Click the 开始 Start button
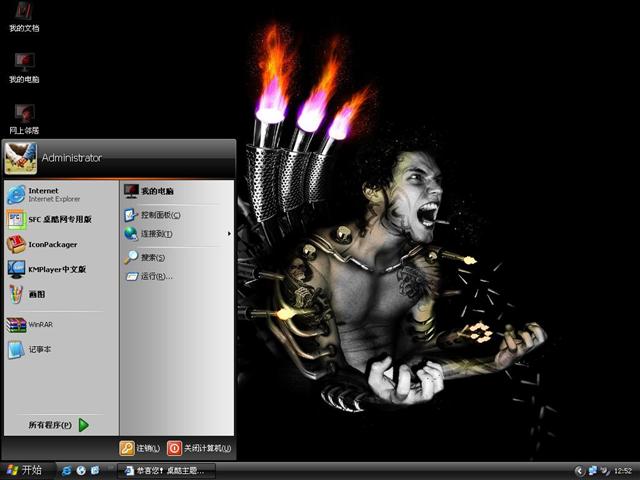The image size is (640, 480). click(24, 470)
